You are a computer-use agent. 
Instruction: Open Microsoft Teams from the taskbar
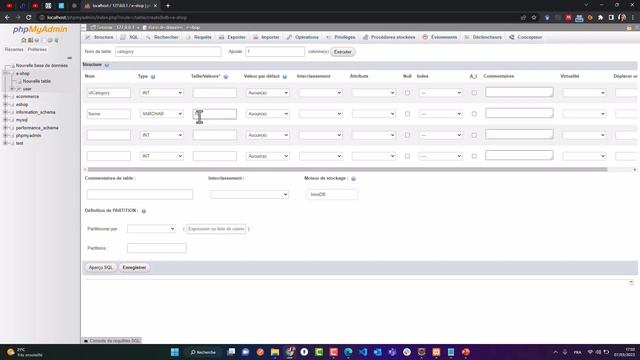click(x=392, y=352)
